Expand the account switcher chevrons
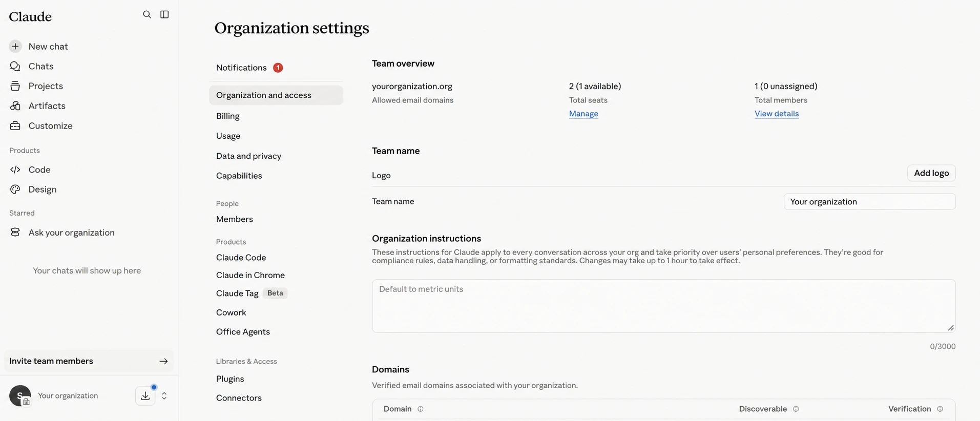Viewport: 980px width, 421px height. [x=164, y=396]
